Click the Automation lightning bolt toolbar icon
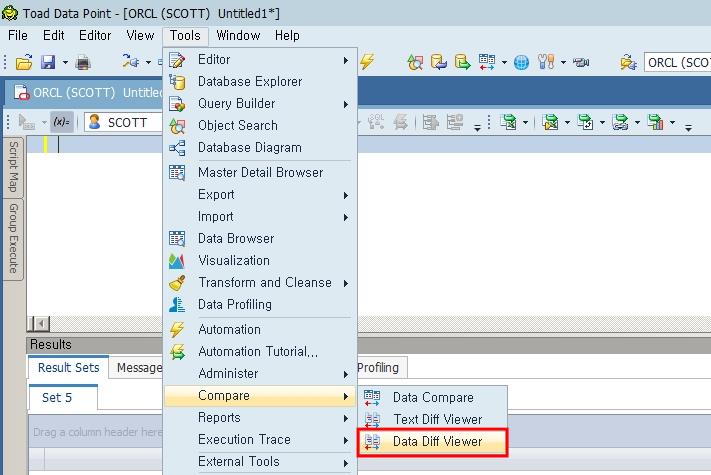The width and height of the screenshot is (711, 475). 367,62
